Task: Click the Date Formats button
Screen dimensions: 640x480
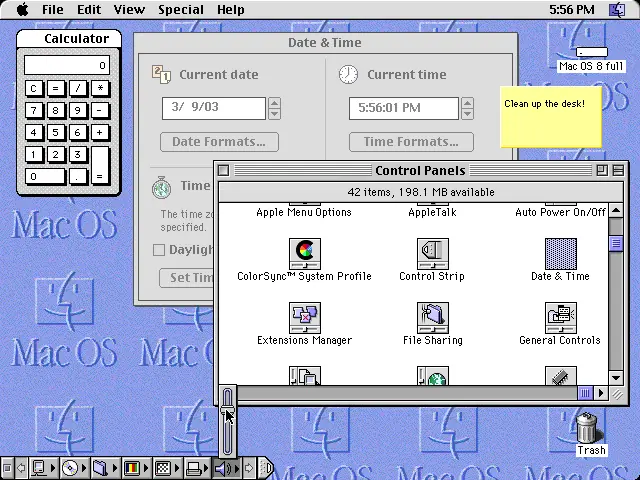Action: tap(219, 142)
